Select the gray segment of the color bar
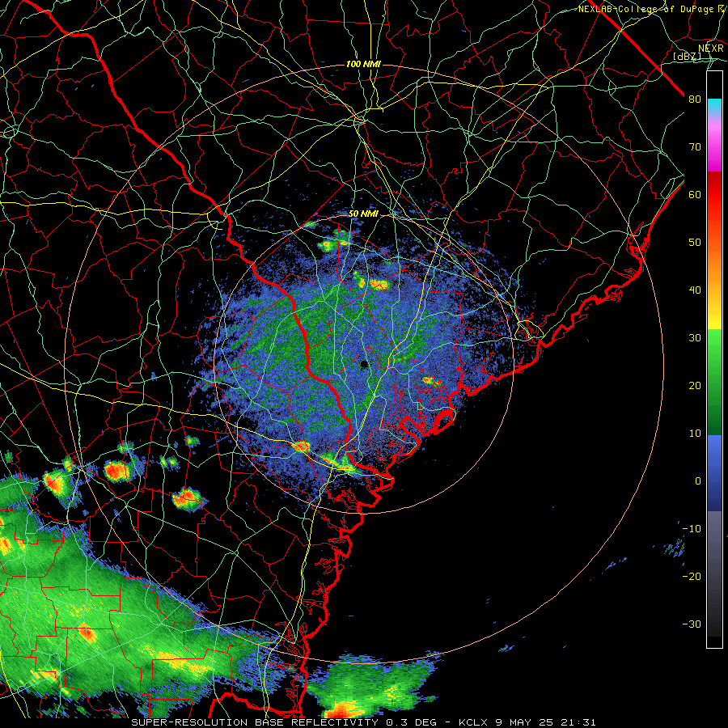This screenshot has width=728, height=728. click(714, 574)
